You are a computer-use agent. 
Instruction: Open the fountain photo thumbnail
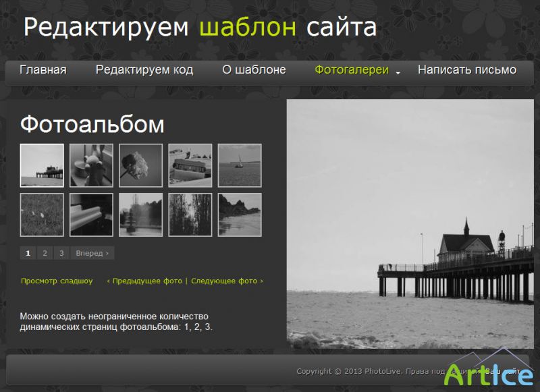140,215
